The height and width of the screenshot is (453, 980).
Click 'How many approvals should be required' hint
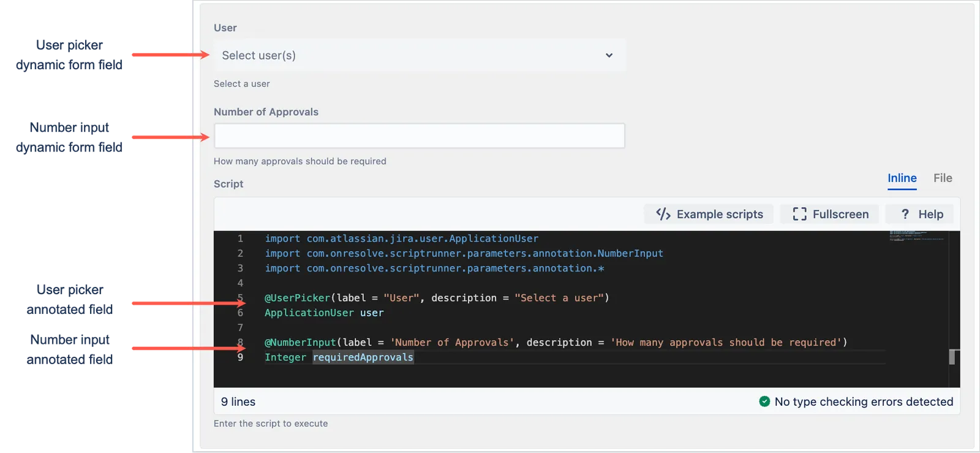pyautogui.click(x=300, y=161)
